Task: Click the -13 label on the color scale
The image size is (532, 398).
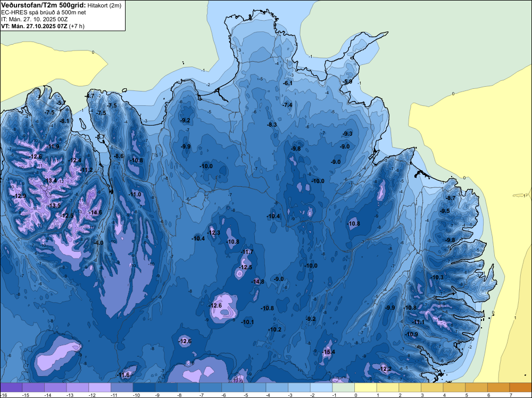Action: pos(70,395)
